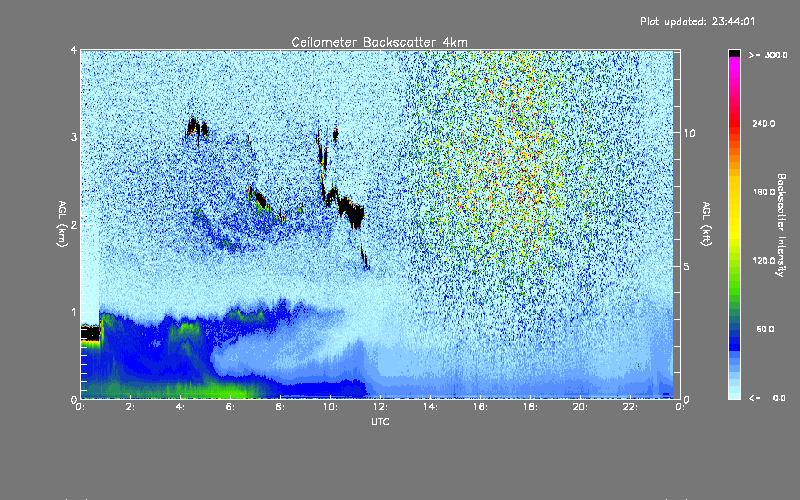Click the '20:' tick on the UTC axis
800x500 pixels.
580,407
